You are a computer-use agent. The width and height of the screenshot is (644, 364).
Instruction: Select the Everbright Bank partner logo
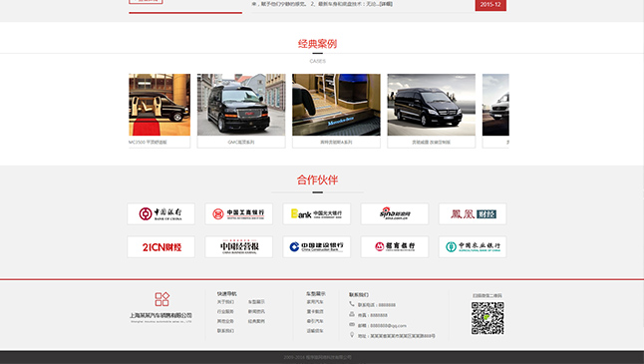tap(317, 213)
